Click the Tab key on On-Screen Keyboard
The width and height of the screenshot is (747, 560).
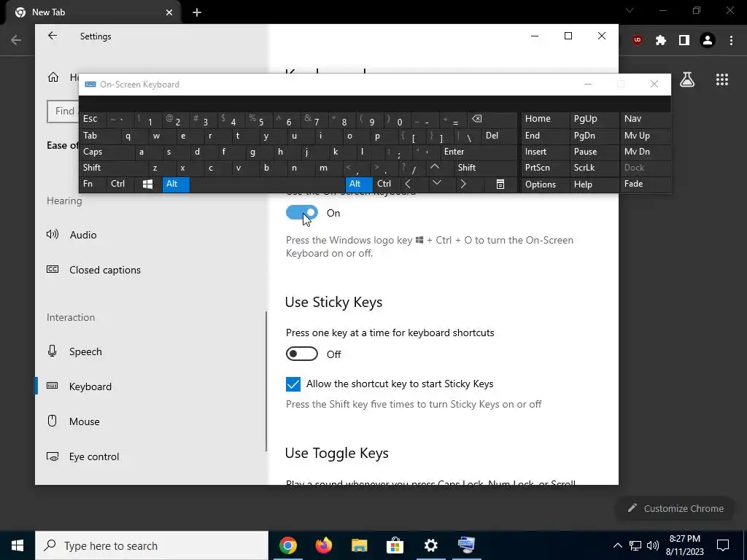pos(100,136)
